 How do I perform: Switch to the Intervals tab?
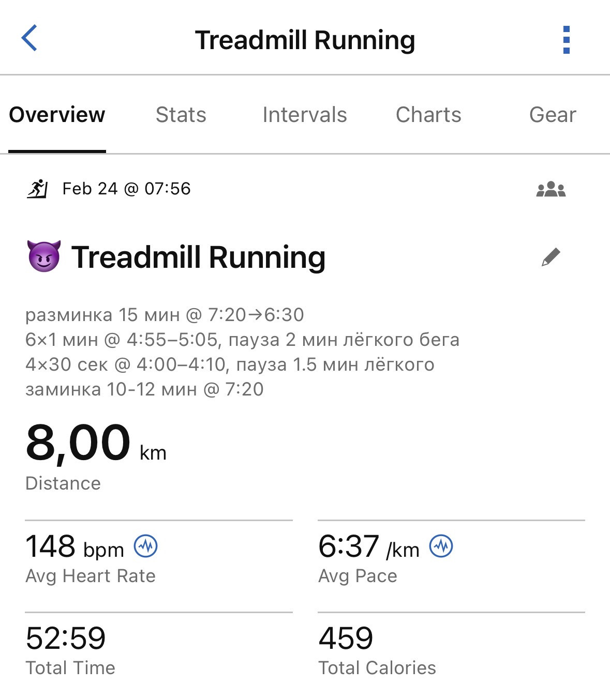pyautogui.click(x=305, y=114)
